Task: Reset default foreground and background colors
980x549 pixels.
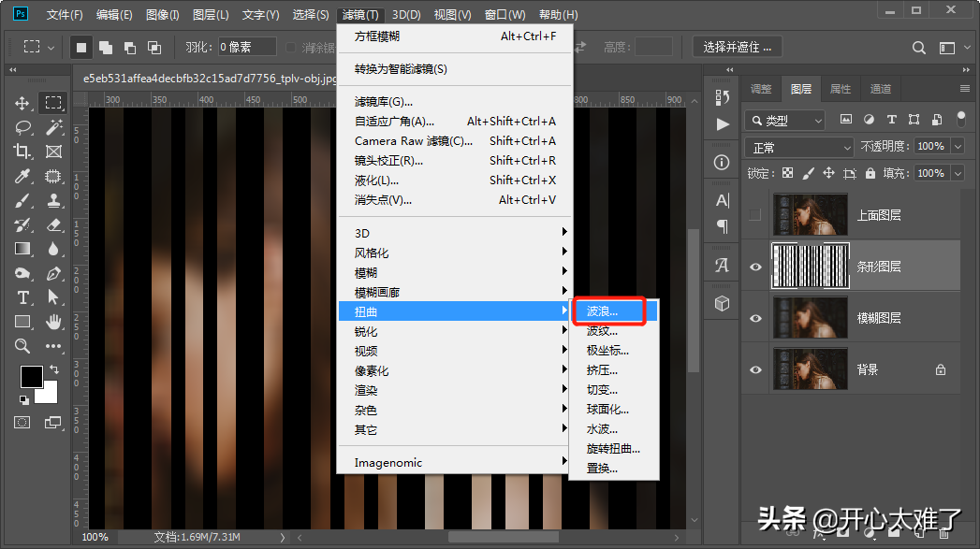Action: click(23, 399)
